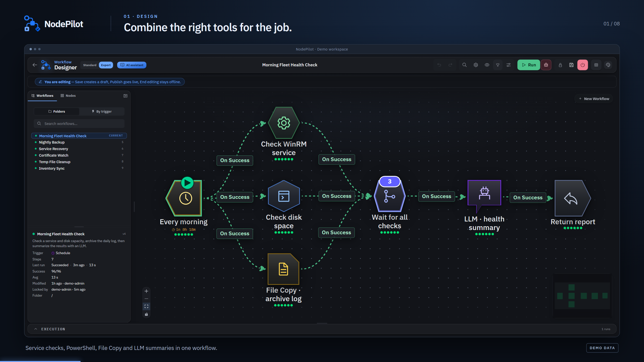Toggle the workflow lock
The image size is (644, 362).
[x=560, y=65]
